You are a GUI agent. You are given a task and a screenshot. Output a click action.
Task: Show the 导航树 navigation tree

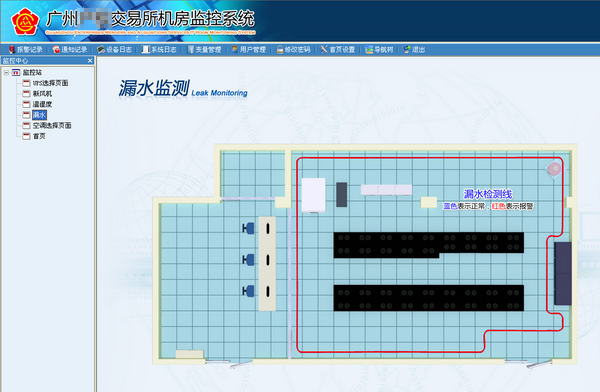(379, 49)
